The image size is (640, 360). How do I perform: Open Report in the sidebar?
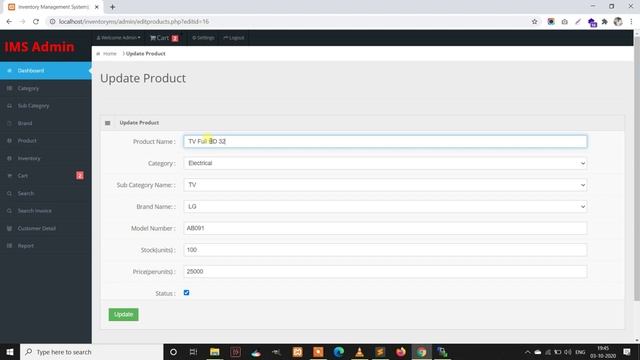click(x=46, y=246)
